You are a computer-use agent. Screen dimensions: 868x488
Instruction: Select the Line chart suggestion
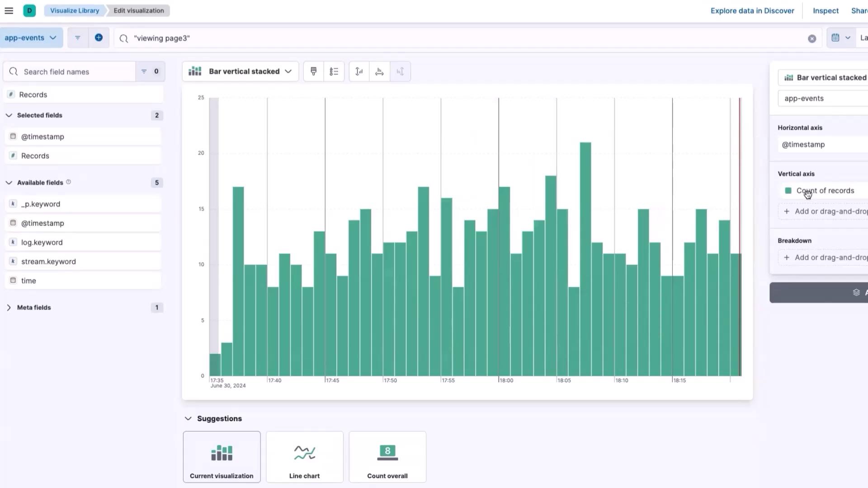(304, 457)
